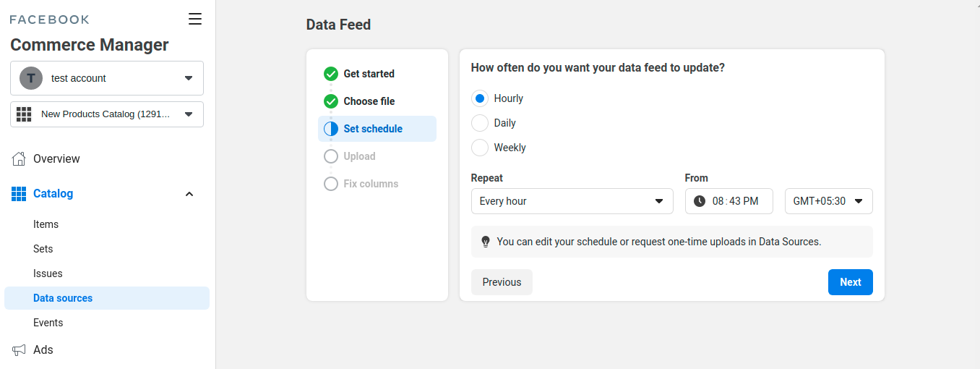The width and height of the screenshot is (980, 369).
Task: Select the Daily radio button
Action: [480, 123]
